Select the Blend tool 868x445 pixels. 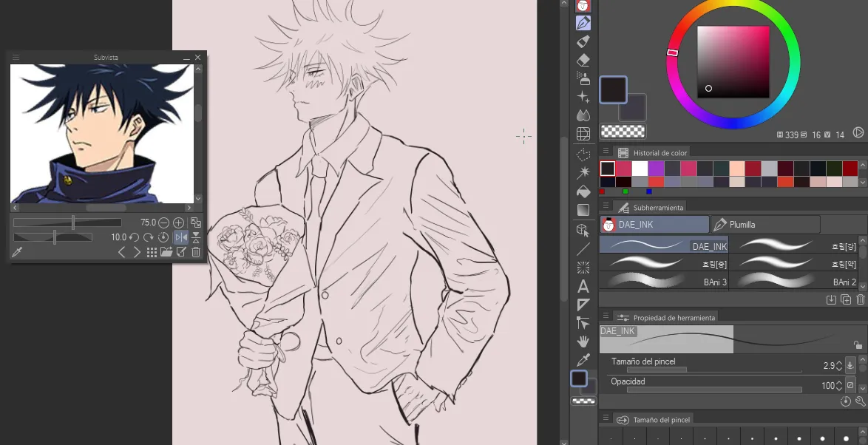click(583, 115)
